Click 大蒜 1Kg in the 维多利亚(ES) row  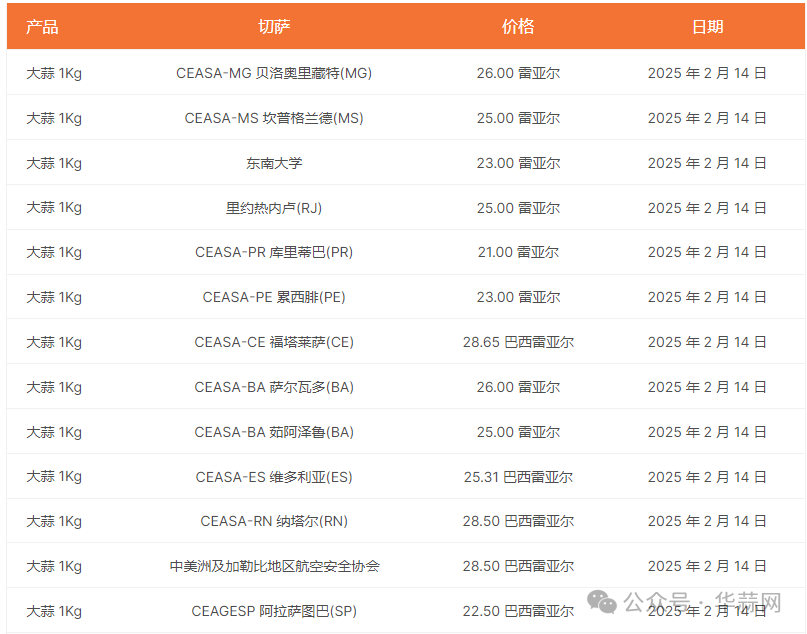[x=54, y=477]
